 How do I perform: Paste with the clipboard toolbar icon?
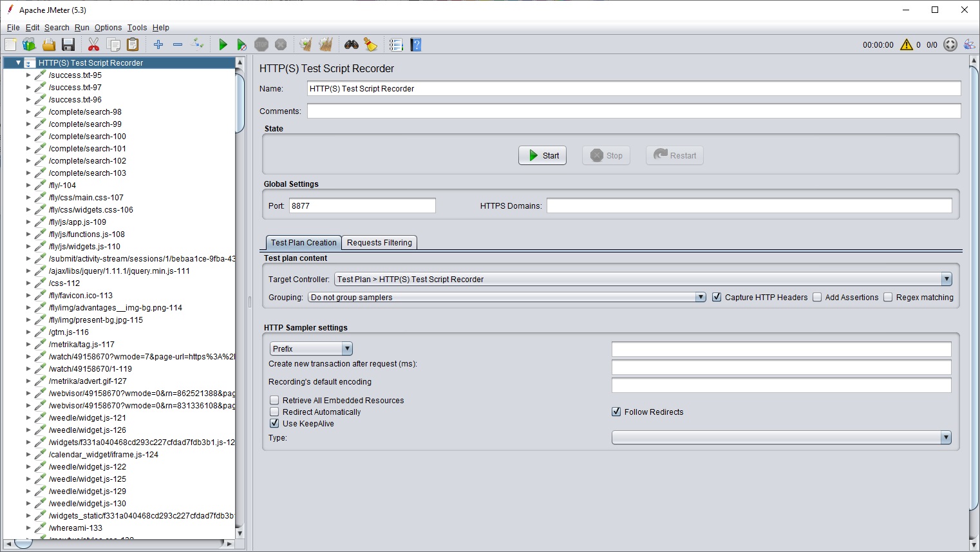coord(133,44)
